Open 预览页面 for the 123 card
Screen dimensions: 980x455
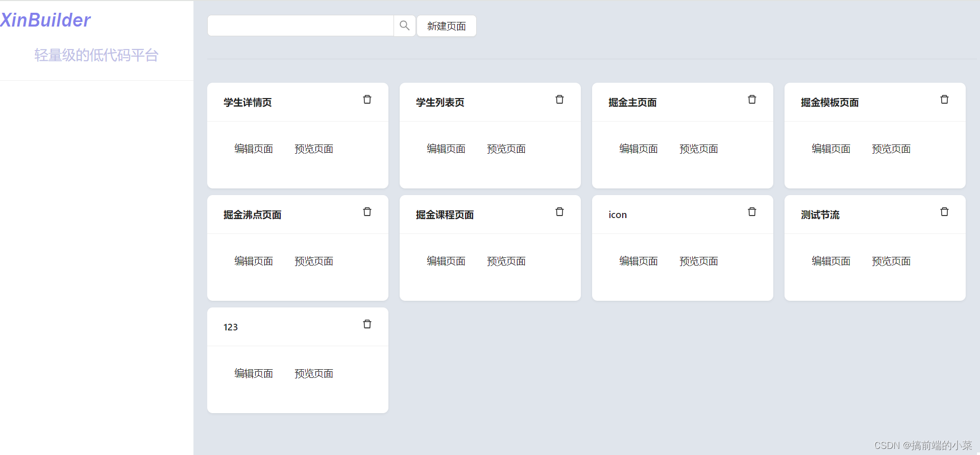(x=314, y=373)
